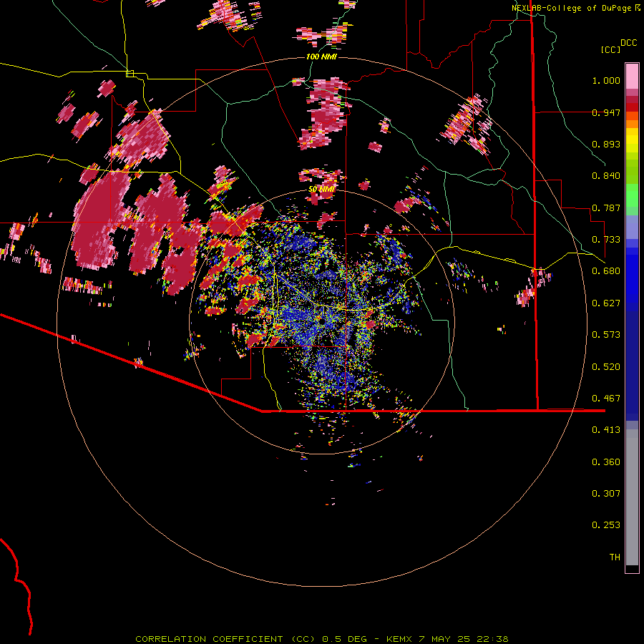Click the 1.000 value on color scale
The image size is (644, 644).
pos(606,80)
